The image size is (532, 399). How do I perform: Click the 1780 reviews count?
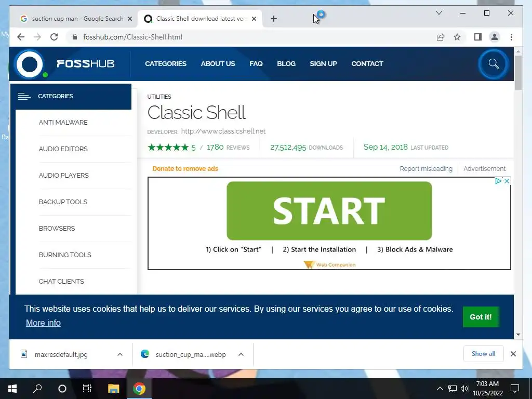[215, 147]
